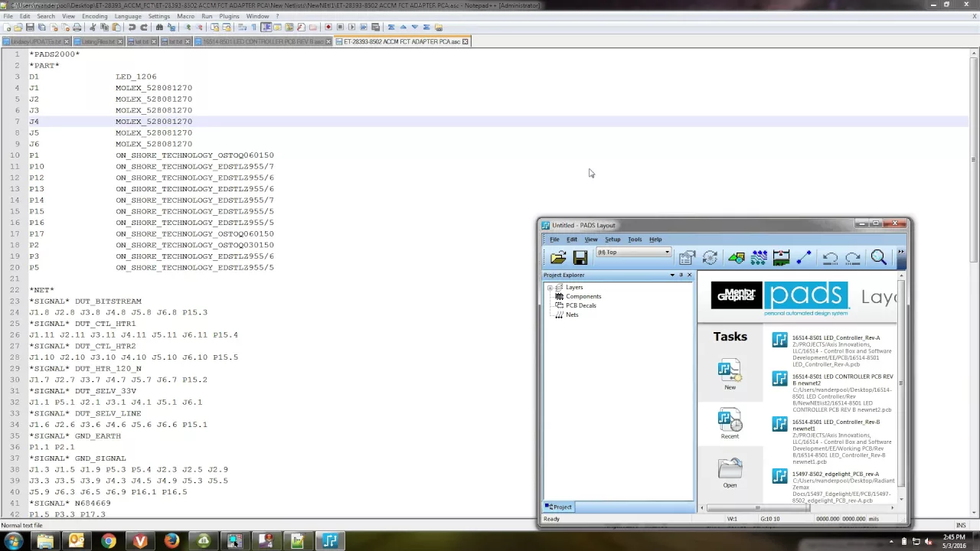Click Notepad++ Record macro icon

(328, 28)
